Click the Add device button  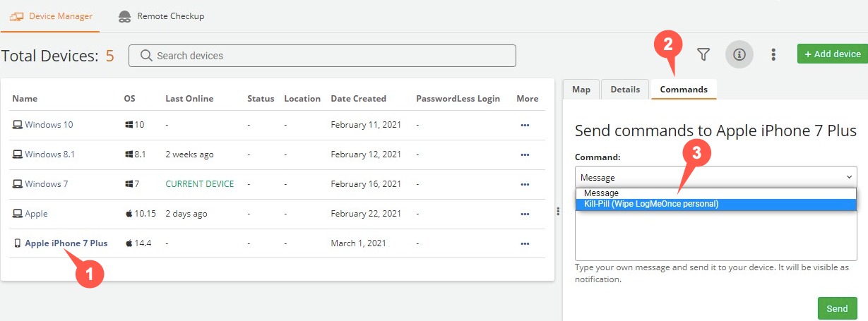[832, 54]
